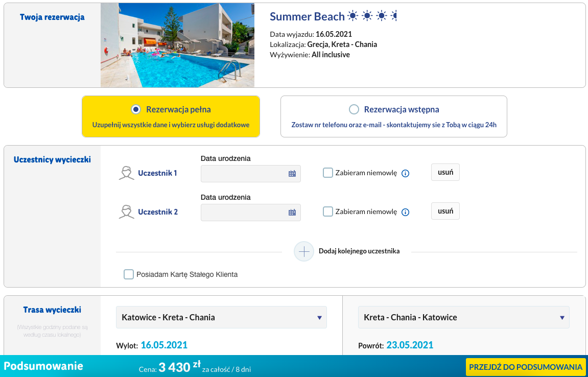Click the info icon beside Uczestnik 1 infant option
588x377 pixels.
405,173
